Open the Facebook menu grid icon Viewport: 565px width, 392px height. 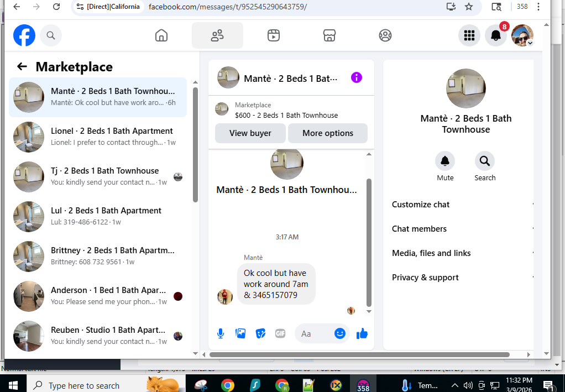point(469,35)
